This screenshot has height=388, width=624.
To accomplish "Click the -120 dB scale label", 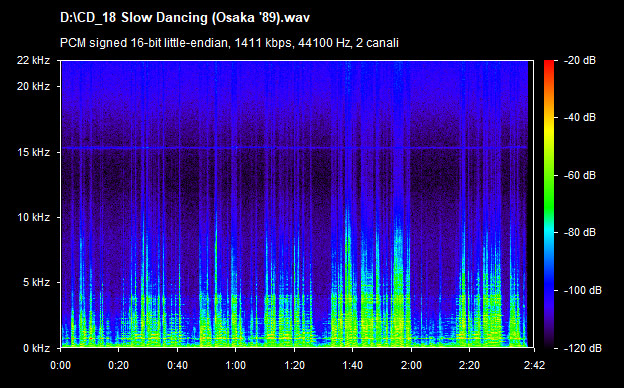I will click(583, 349).
